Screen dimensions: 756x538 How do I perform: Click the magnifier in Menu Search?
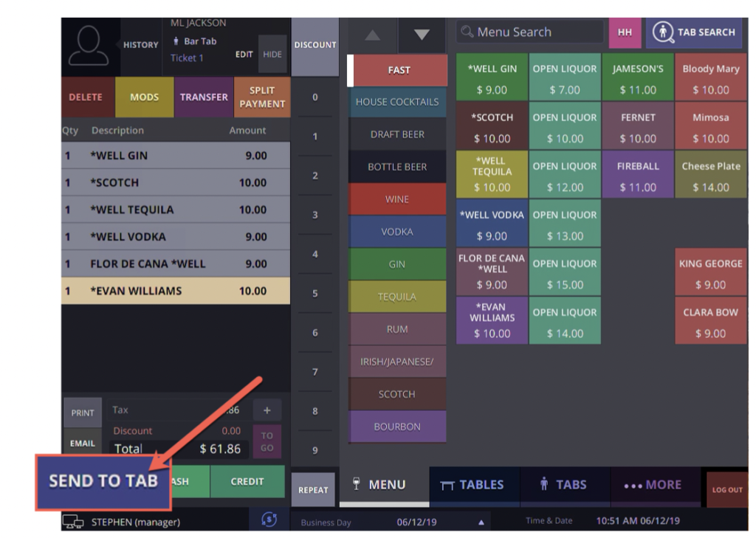point(468,32)
